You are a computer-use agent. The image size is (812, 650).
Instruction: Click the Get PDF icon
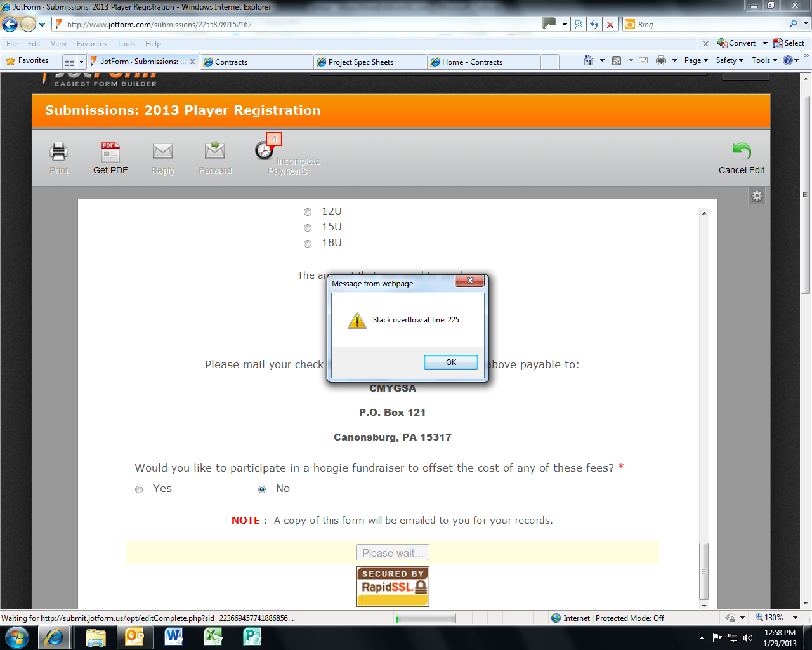[x=110, y=152]
